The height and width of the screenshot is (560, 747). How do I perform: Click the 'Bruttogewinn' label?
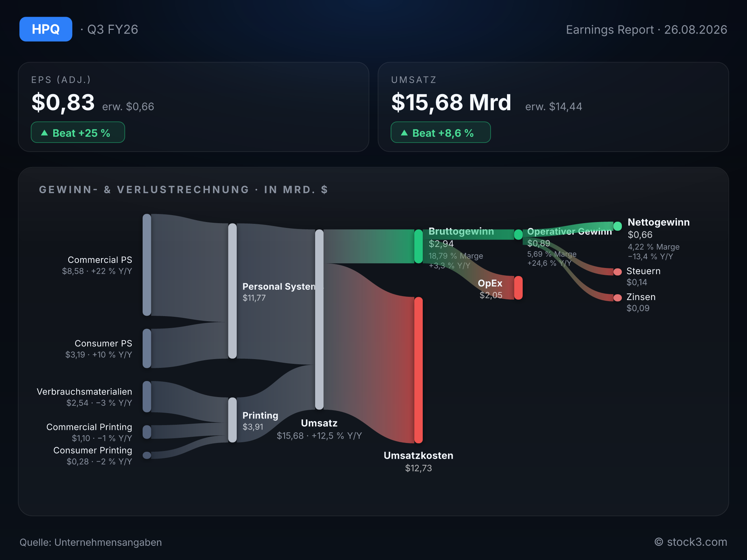point(461,232)
